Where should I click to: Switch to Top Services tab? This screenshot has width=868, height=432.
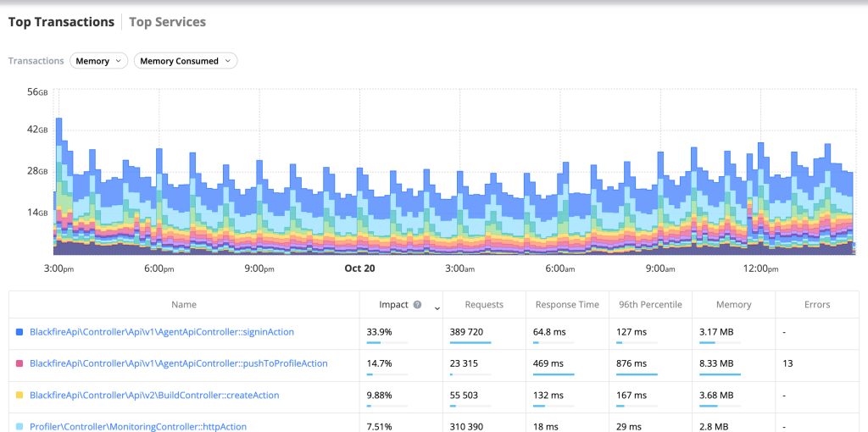[167, 22]
